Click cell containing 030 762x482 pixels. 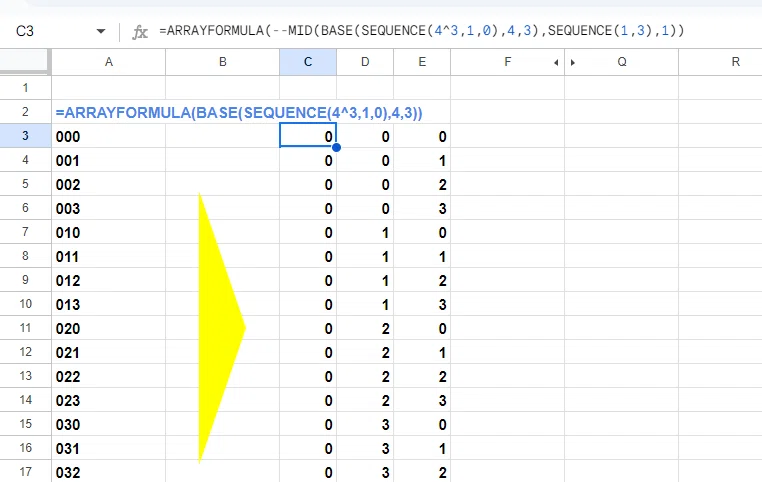tap(108, 424)
